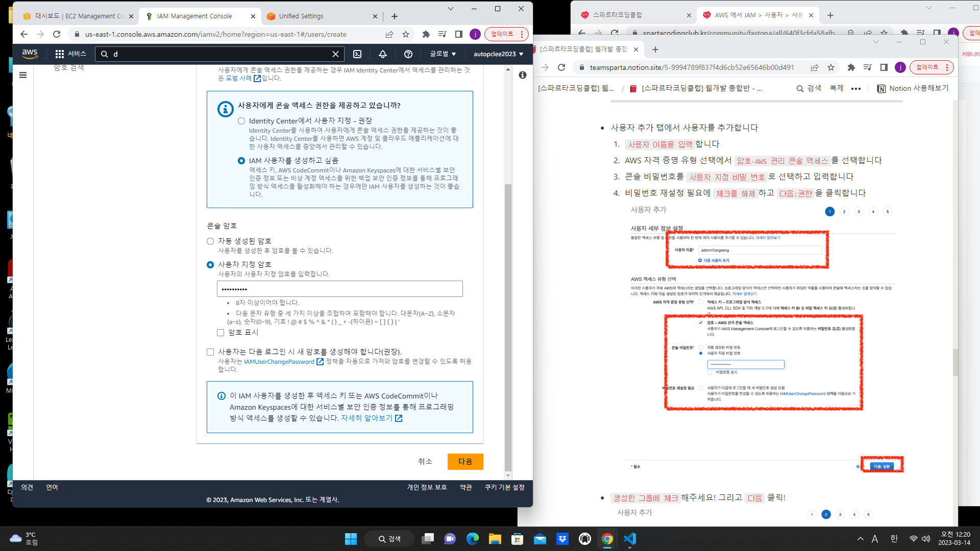The image size is (980, 551).
Task: Click the Windows taskbar 검색 box
Action: click(x=390, y=539)
